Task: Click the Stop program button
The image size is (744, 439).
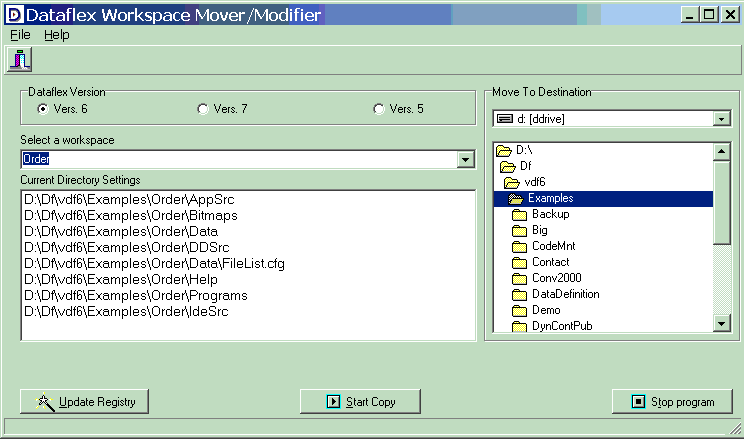Action: coord(672,402)
